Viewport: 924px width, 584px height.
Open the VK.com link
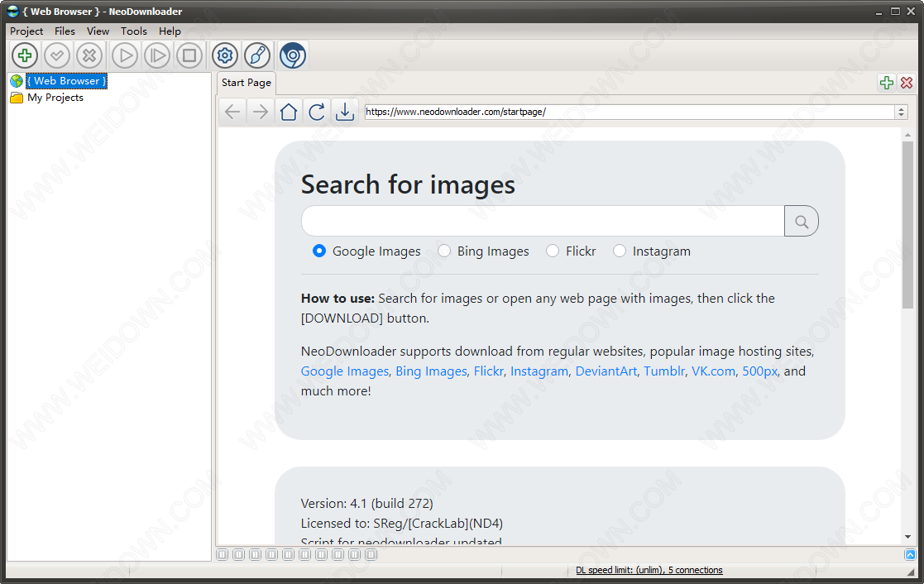[713, 371]
